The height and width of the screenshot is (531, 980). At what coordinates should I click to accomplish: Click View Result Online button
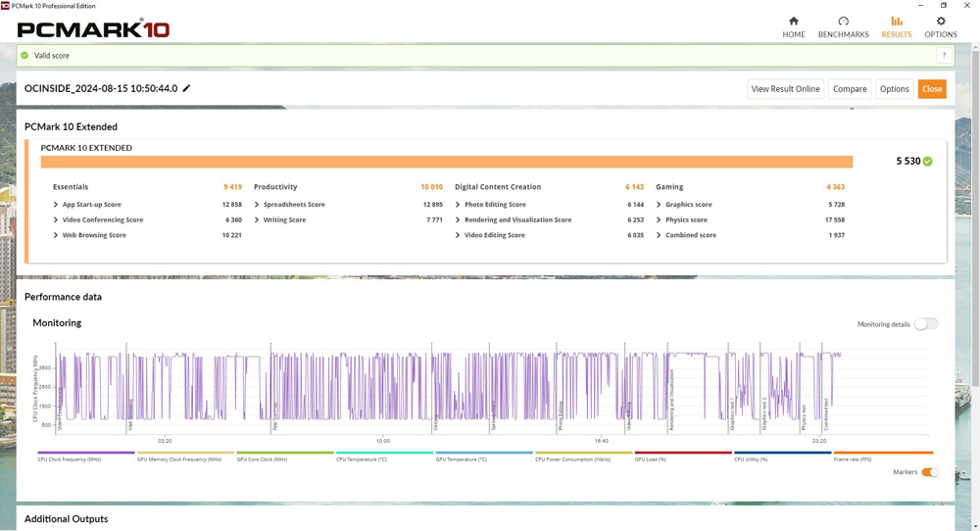point(785,89)
